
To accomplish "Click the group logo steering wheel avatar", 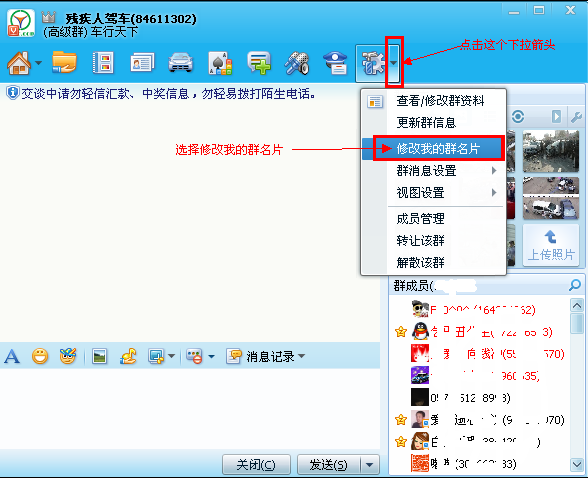I will click(x=21, y=23).
